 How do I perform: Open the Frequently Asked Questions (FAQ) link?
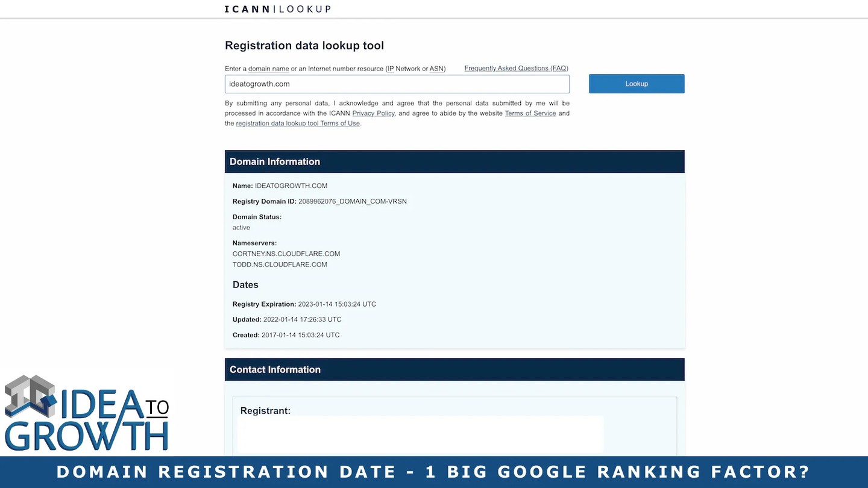tap(516, 68)
